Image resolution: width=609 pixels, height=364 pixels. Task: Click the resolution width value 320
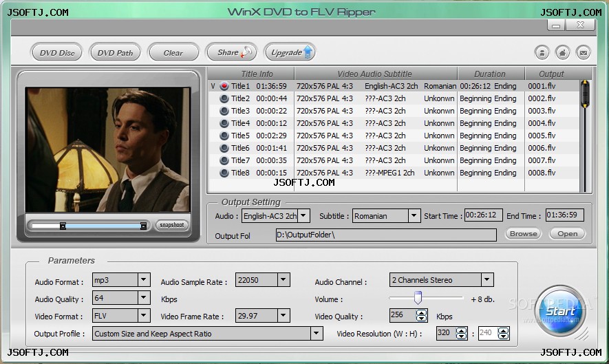pos(444,333)
